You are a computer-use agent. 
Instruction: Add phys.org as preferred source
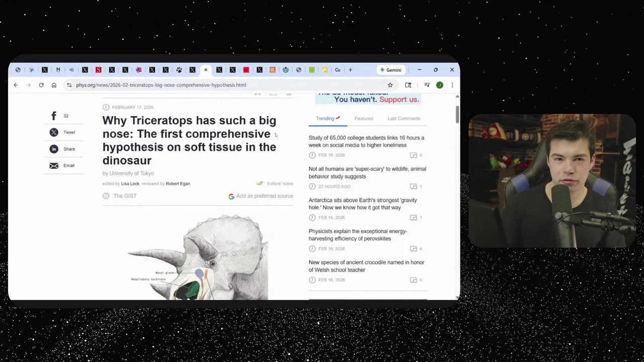pos(261,196)
